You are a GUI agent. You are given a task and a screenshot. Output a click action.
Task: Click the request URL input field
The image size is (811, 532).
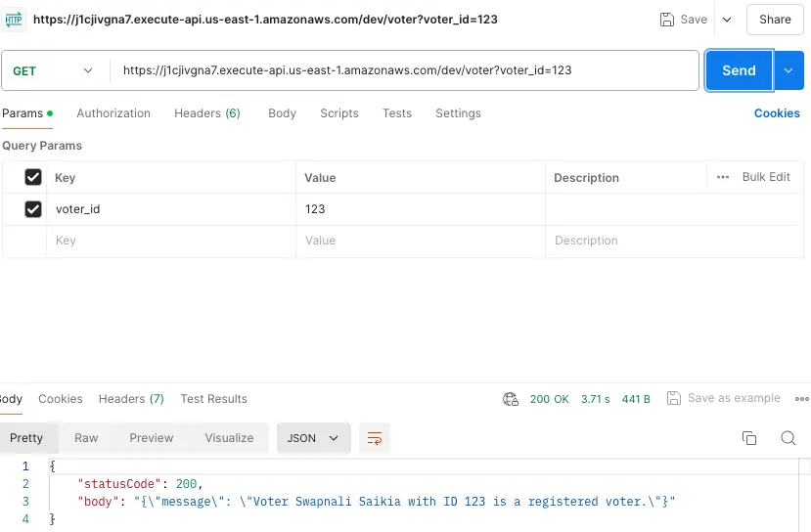click(404, 70)
